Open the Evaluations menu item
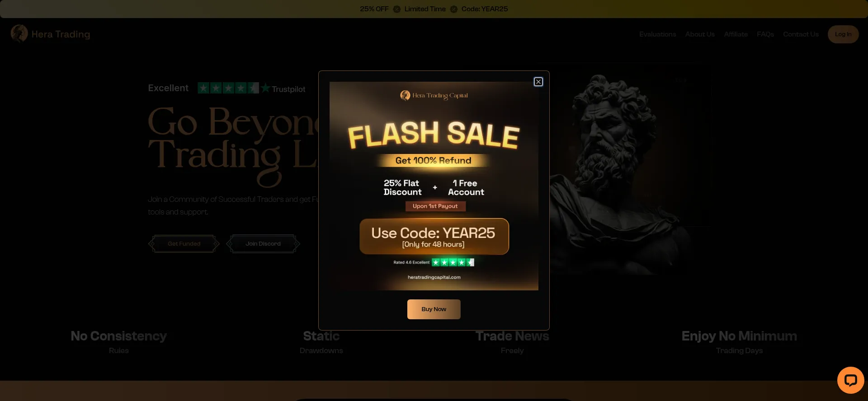The width and height of the screenshot is (868, 401). click(657, 34)
